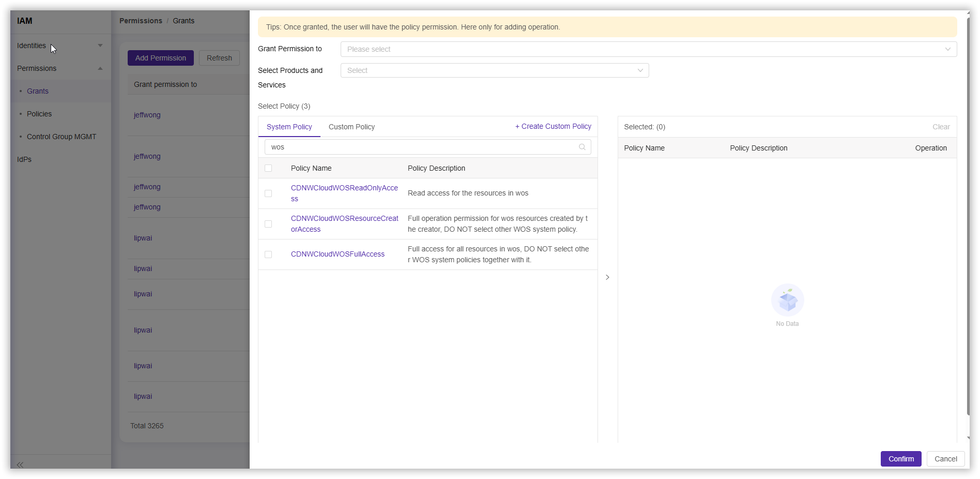Switch to the Custom Policy tab
The image size is (980, 479).
tap(351, 127)
